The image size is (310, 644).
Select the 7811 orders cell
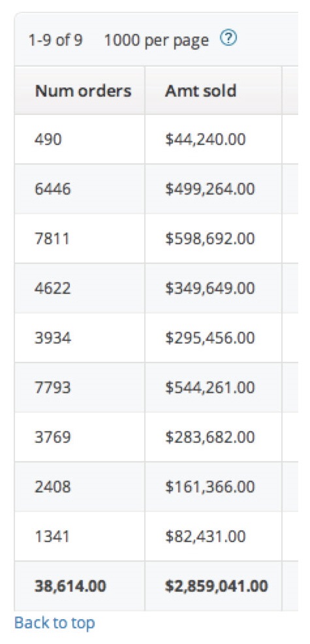tap(79, 238)
